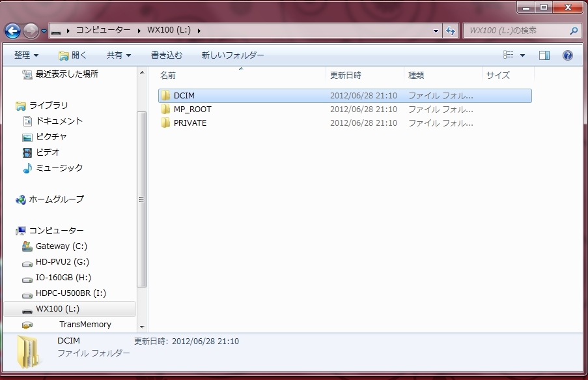This screenshot has height=380, width=588.
Task: Click the ミュージック music note icon
Action: pos(27,169)
